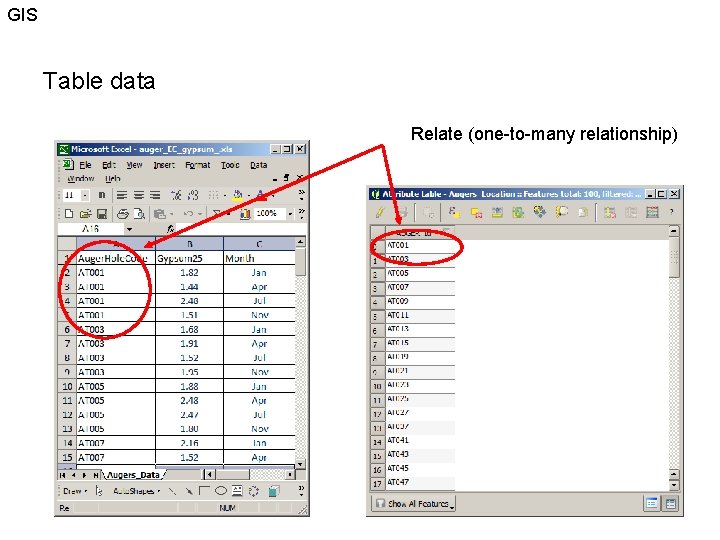Click the help question mark in Attribute Table
Image resolution: width=720 pixels, height=540 pixels.
click(x=671, y=212)
